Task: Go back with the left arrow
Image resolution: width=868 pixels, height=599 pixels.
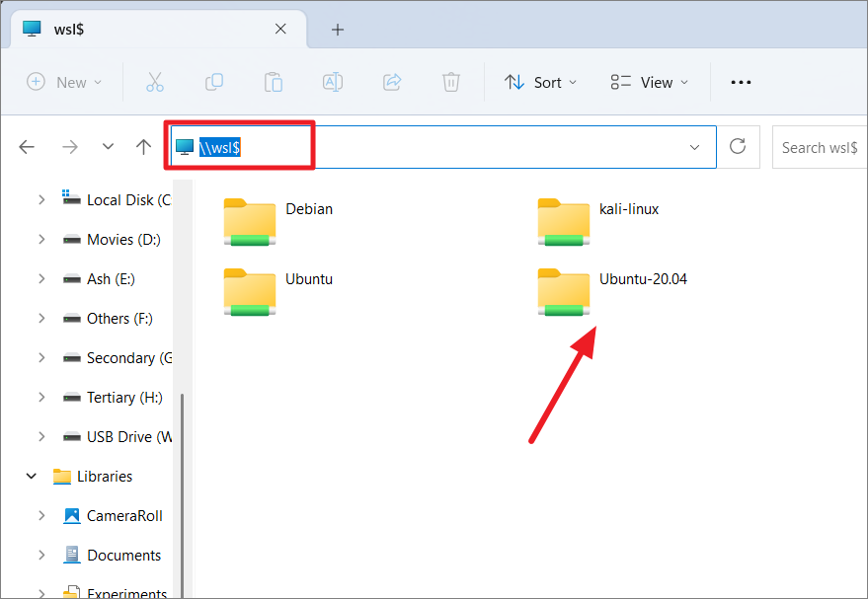Action: click(27, 147)
